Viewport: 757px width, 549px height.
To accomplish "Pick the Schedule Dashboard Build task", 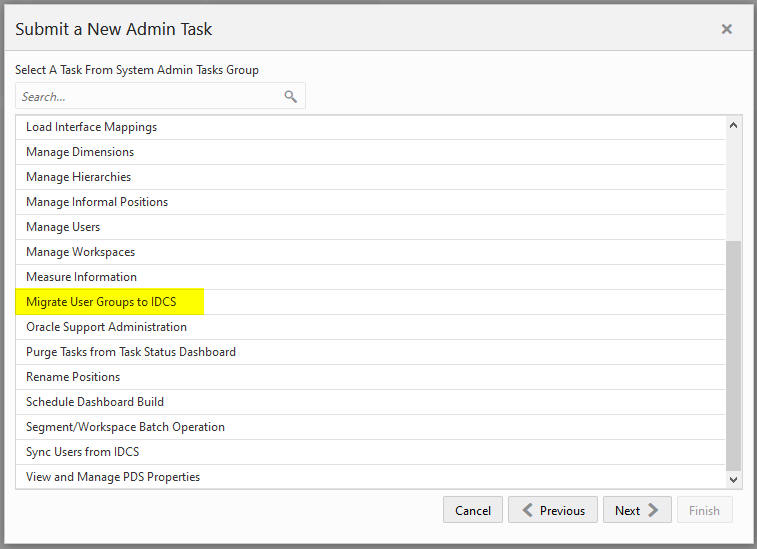I will (370, 402).
